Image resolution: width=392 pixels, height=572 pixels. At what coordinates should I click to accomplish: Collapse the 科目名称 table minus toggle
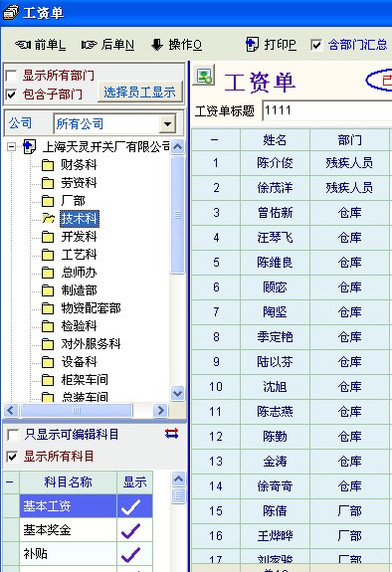coord(10,482)
